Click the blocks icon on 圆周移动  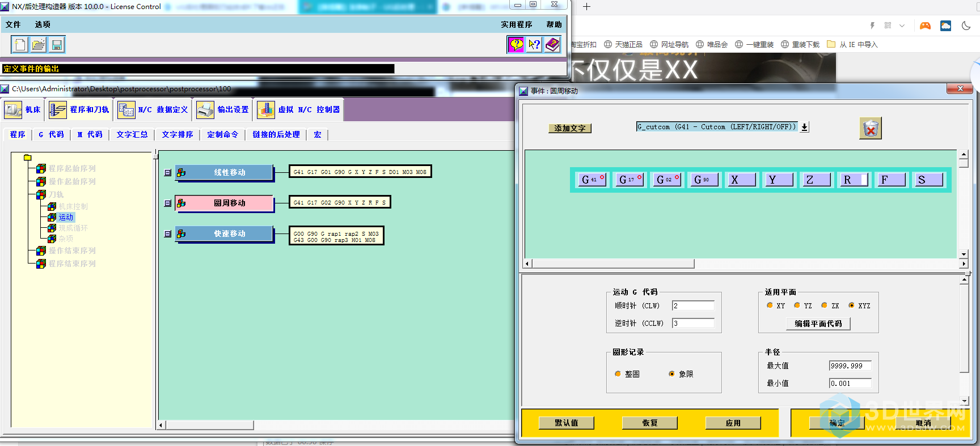coord(181,203)
